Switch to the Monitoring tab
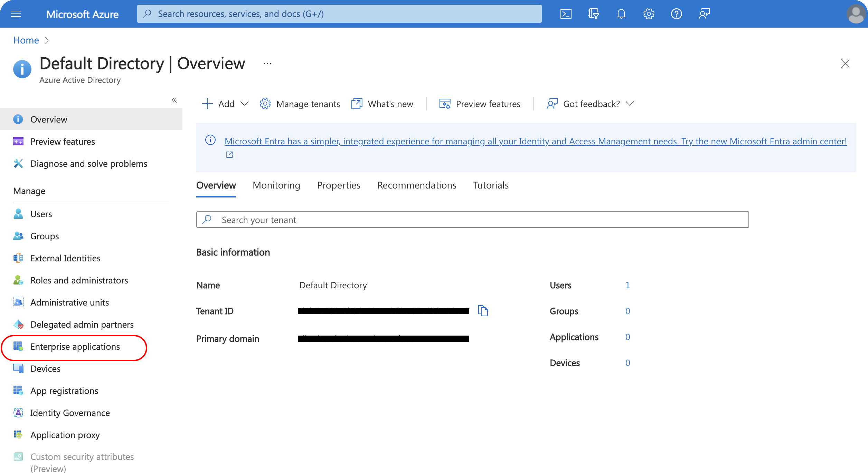Screen dimensions: 868x473 tap(276, 185)
